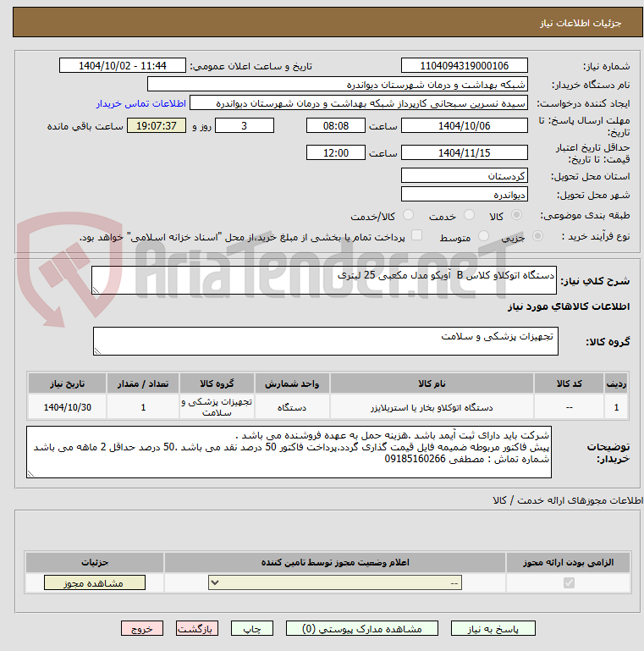Click the response deadline date 1404/10/06
The width and height of the screenshot is (644, 651).
point(465,126)
